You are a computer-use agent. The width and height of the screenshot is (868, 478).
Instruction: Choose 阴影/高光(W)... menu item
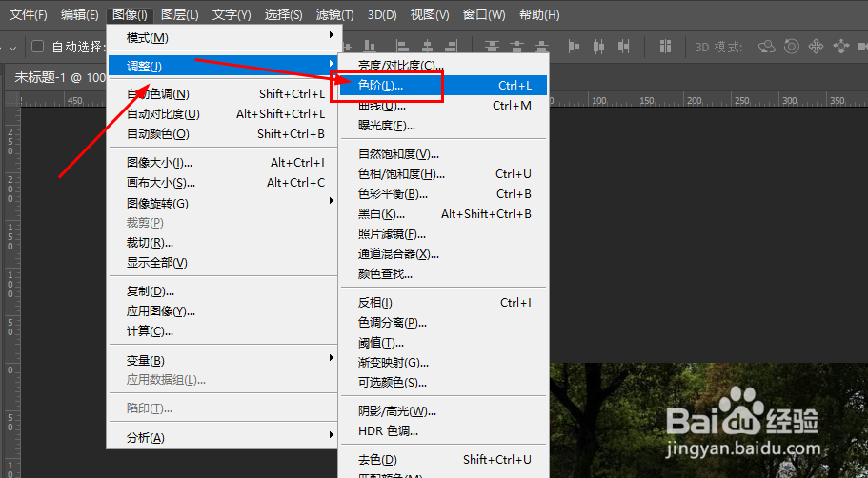[443, 411]
